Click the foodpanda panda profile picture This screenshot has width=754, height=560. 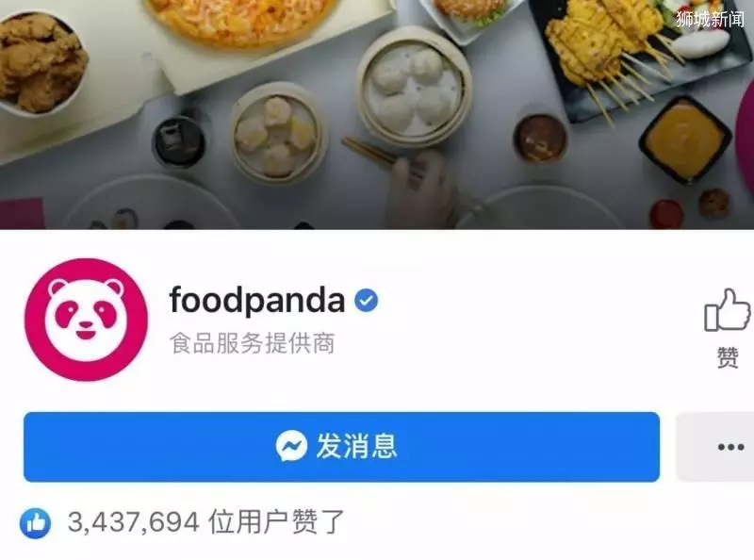86,320
